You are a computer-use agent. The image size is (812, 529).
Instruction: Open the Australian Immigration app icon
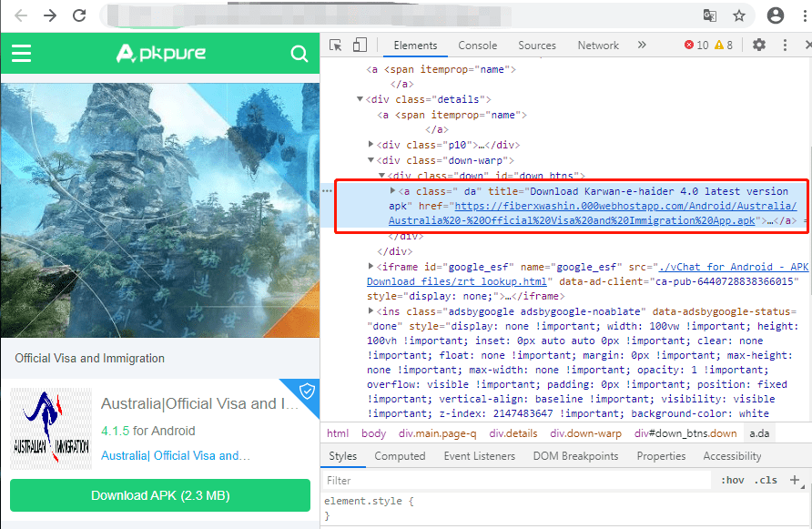coord(51,429)
